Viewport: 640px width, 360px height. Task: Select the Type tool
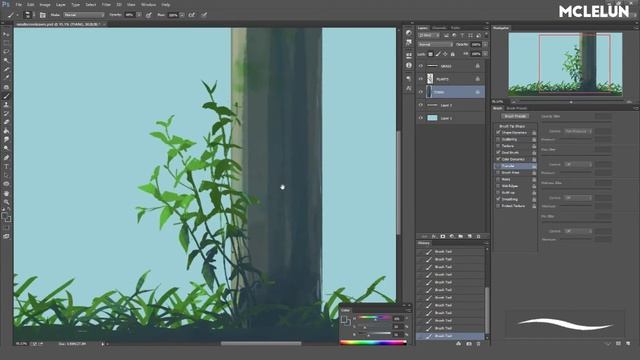point(6,166)
